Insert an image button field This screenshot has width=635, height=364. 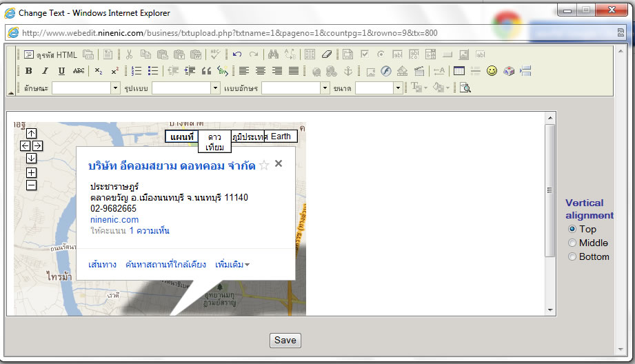coord(464,54)
